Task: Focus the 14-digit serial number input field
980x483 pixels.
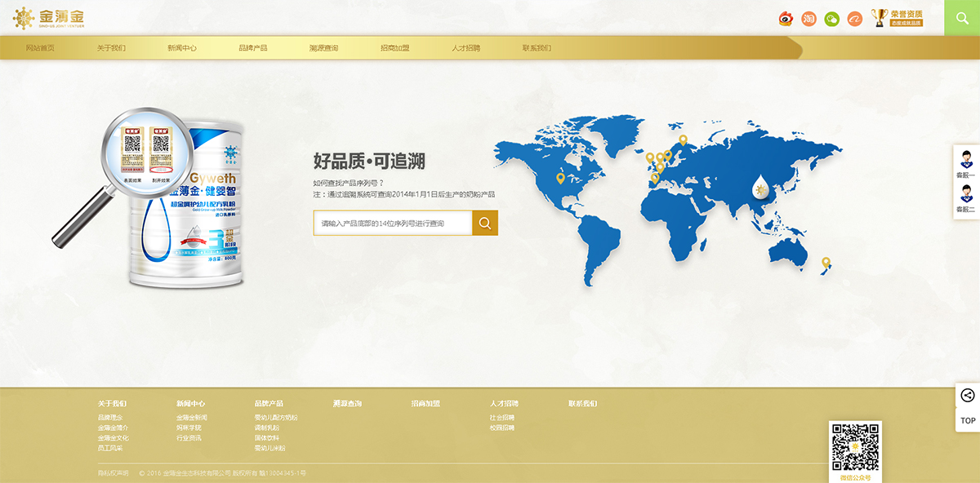Action: pyautogui.click(x=393, y=223)
